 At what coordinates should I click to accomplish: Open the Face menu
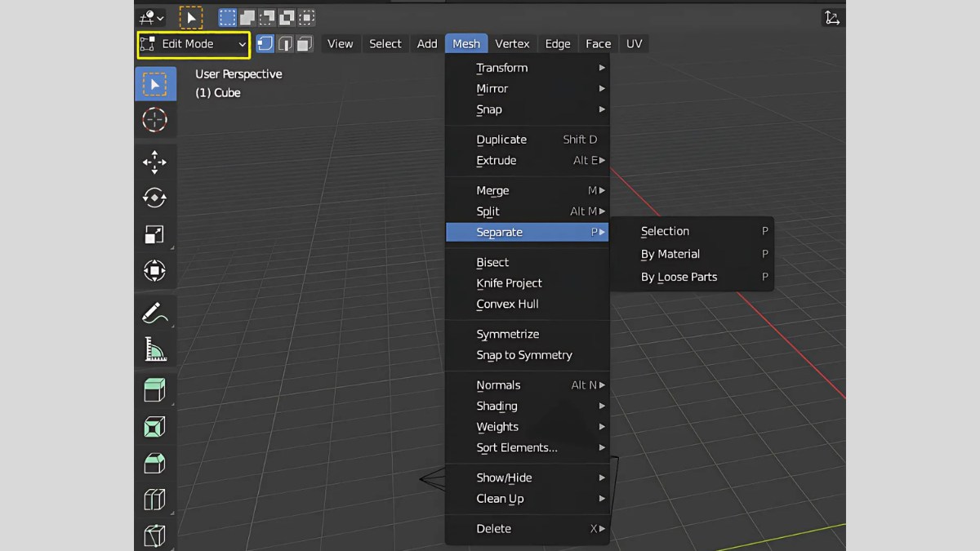tap(599, 44)
